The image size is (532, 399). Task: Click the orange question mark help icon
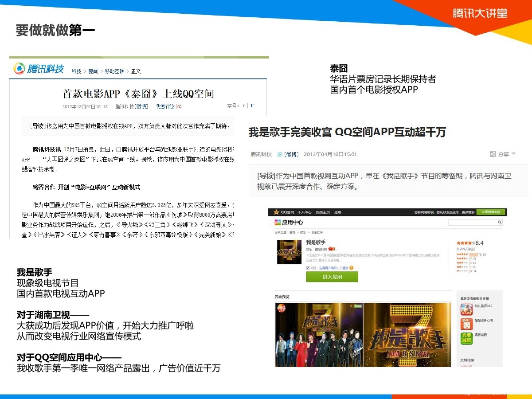[352, 268]
